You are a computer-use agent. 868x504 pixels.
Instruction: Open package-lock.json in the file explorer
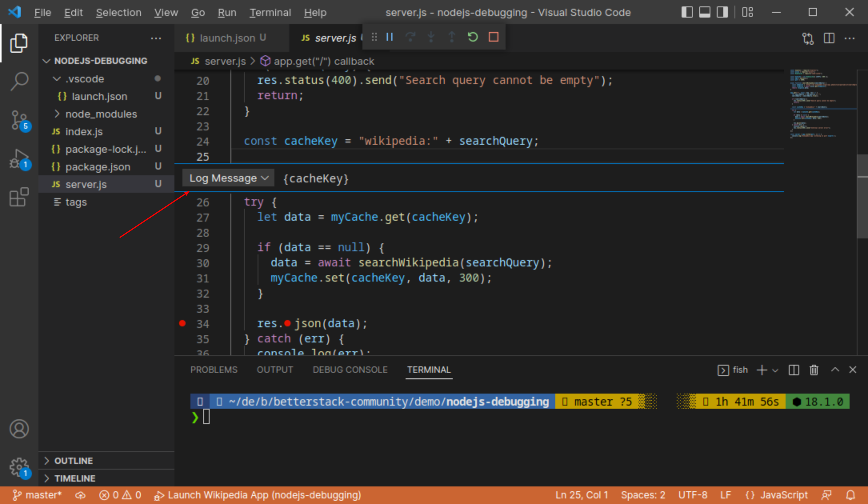pyautogui.click(x=106, y=149)
